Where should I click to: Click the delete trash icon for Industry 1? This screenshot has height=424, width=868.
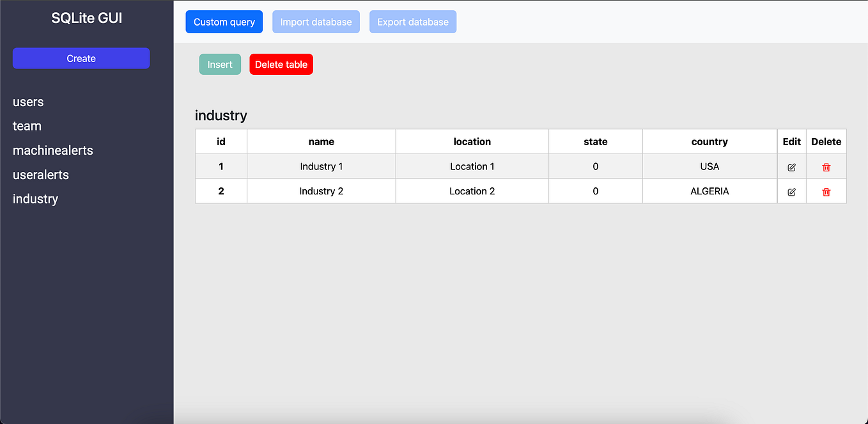[826, 166]
